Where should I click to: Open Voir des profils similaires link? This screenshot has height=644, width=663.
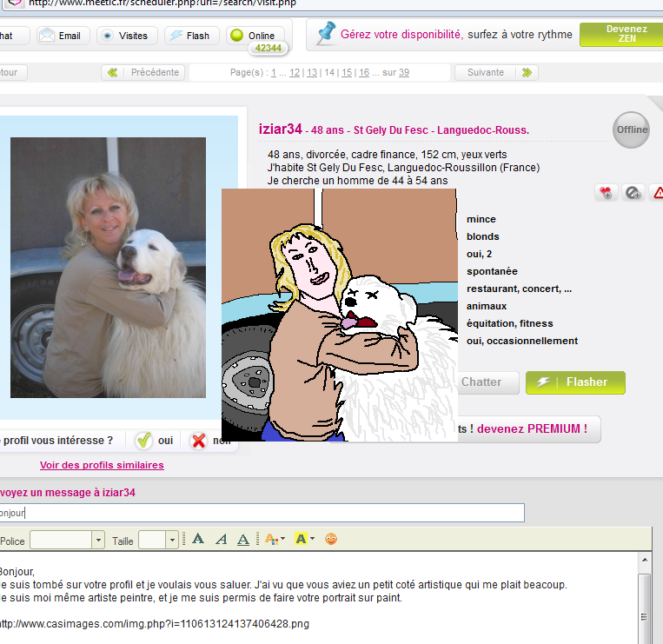coord(102,465)
